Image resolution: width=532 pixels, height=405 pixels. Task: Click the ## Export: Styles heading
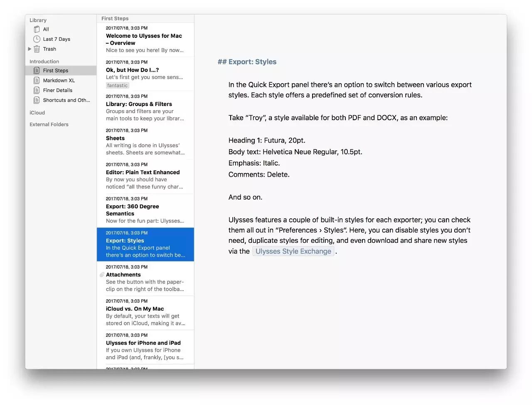click(x=247, y=62)
